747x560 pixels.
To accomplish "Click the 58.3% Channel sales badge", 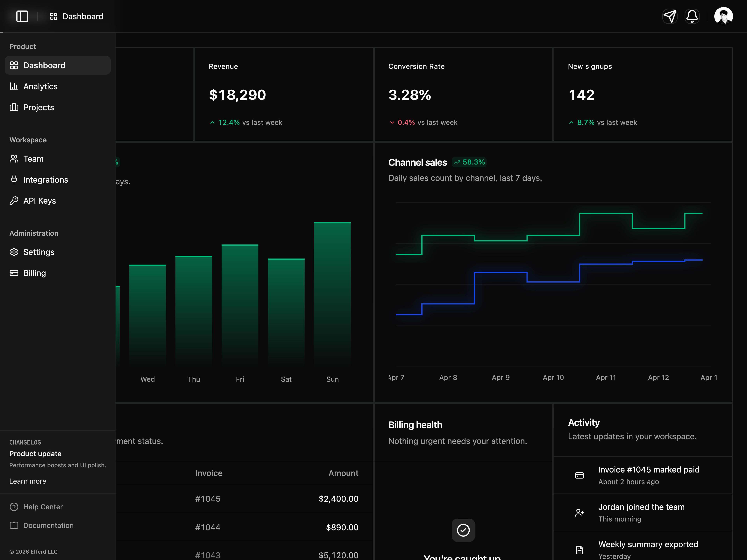I will (469, 162).
